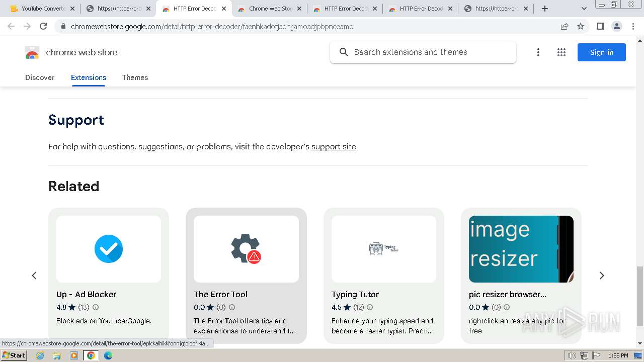
Task: Open the Discover section
Action: click(40, 77)
